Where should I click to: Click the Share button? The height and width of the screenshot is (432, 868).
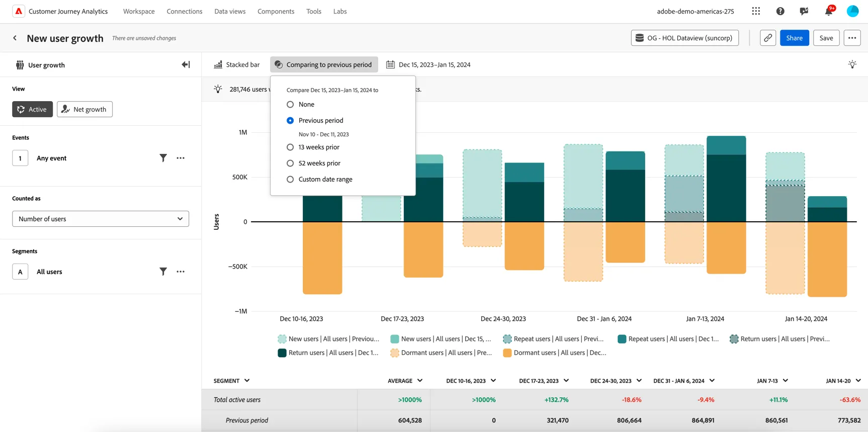(795, 38)
